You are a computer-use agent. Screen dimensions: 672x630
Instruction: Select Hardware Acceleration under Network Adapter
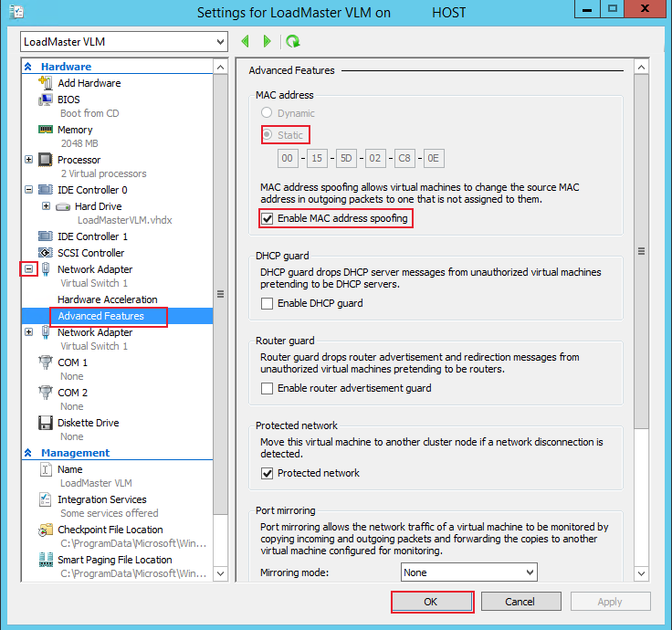pos(107,299)
